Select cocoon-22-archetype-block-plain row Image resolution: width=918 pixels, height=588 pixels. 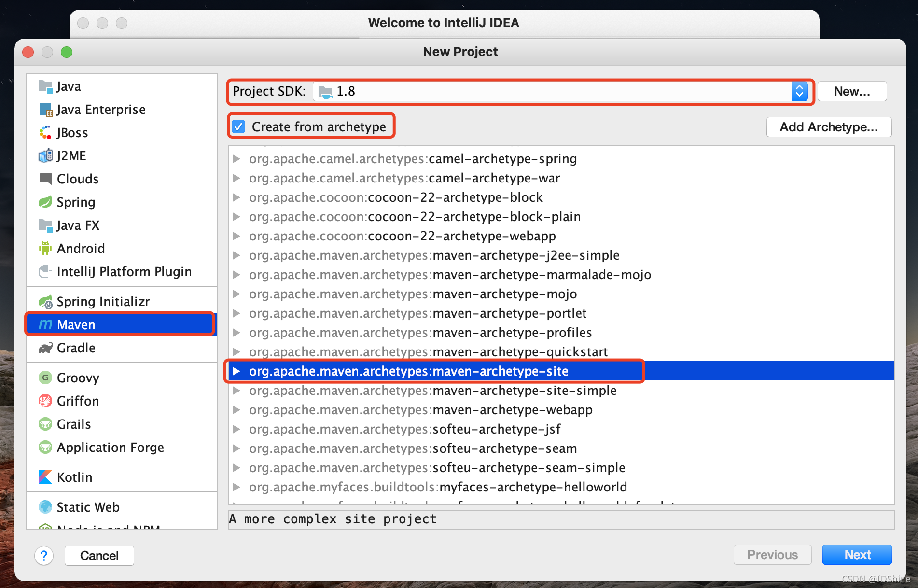(x=561, y=216)
